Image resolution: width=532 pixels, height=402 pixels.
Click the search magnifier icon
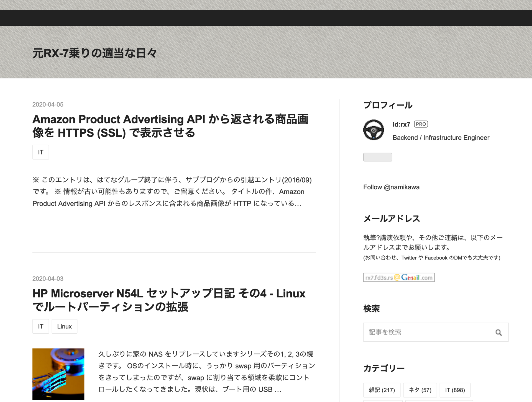[x=498, y=332]
